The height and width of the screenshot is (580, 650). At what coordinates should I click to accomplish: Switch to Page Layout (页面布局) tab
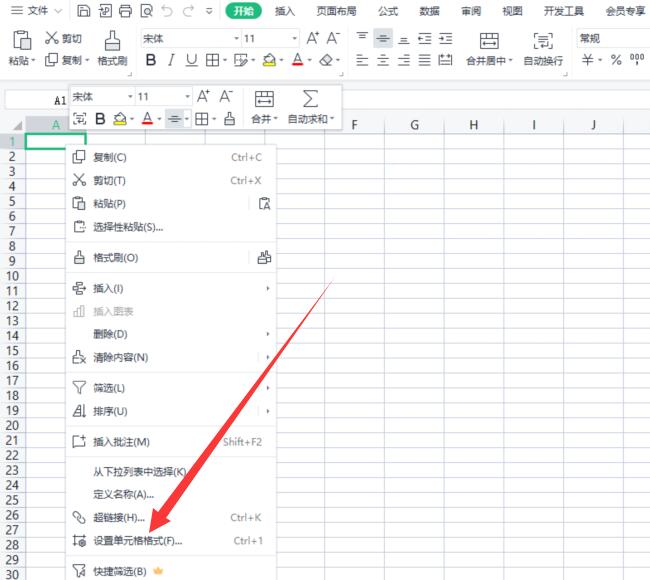336,11
